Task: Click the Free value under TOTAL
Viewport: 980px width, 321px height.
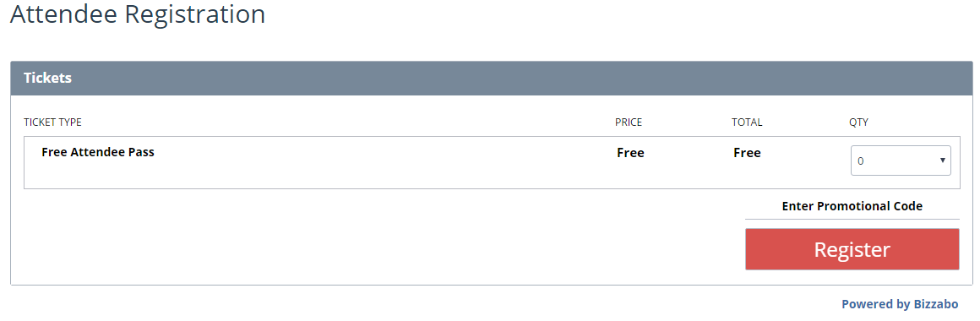Action: (x=747, y=153)
